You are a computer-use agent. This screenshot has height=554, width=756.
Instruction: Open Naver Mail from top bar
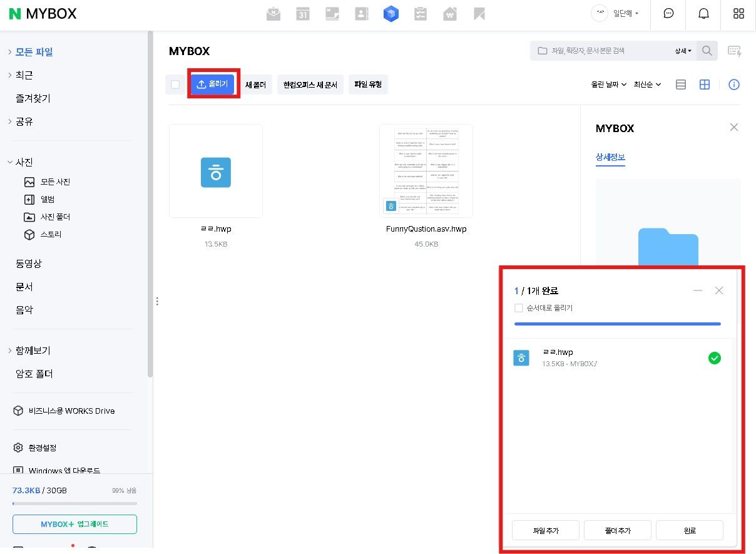pos(273,14)
